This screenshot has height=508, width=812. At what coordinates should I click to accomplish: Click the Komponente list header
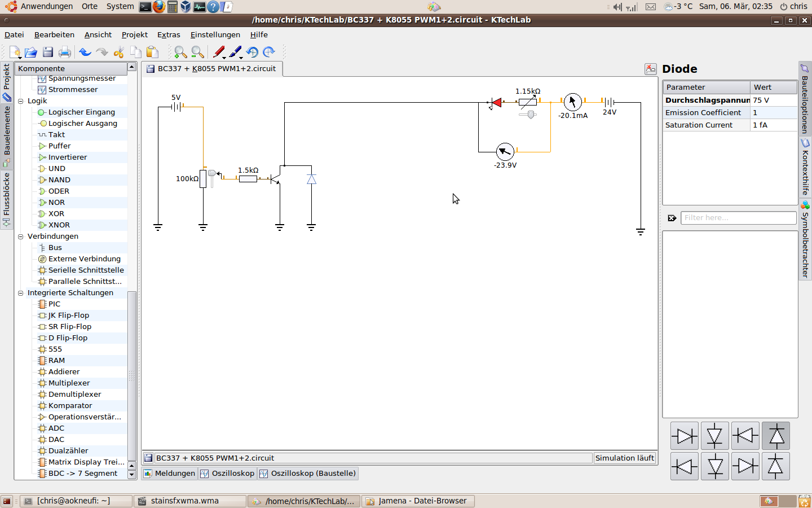tap(71, 68)
